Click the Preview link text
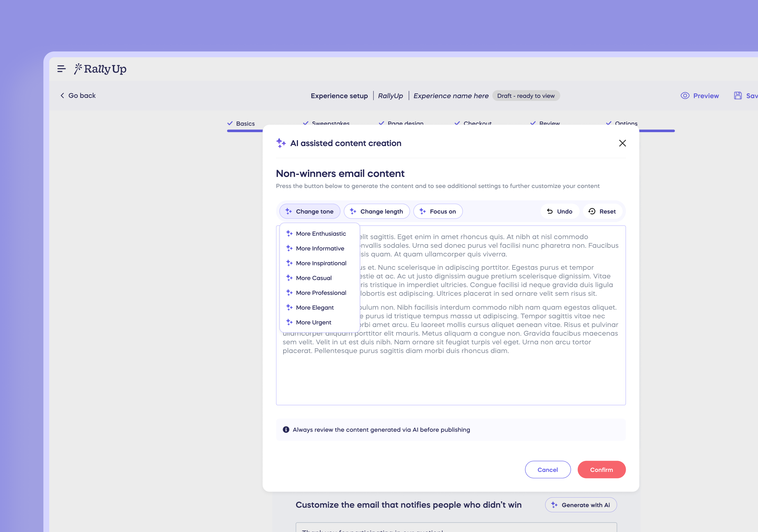Image resolution: width=758 pixels, height=532 pixels. click(706, 96)
